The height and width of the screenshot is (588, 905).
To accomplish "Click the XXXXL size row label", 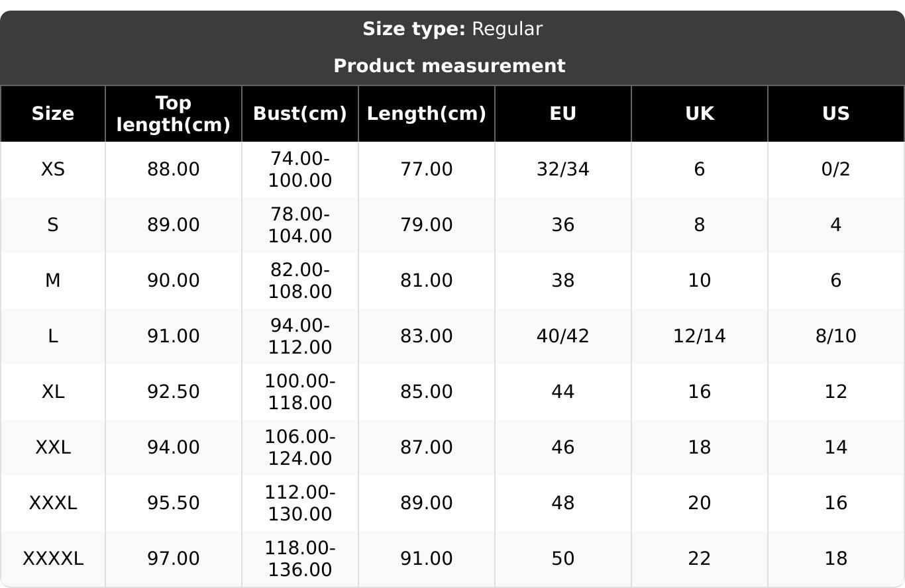I will (x=53, y=559).
